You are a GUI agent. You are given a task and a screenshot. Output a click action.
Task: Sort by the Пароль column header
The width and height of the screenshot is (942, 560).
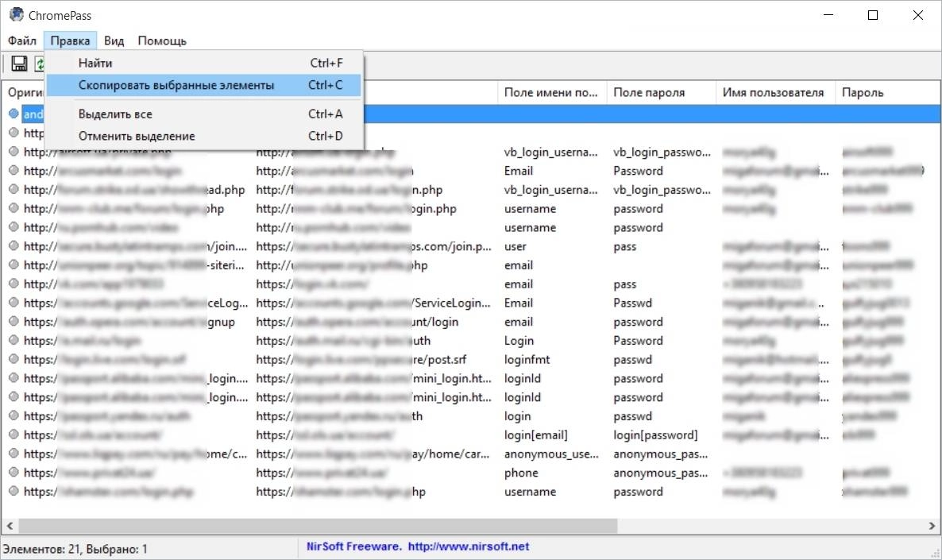click(887, 92)
